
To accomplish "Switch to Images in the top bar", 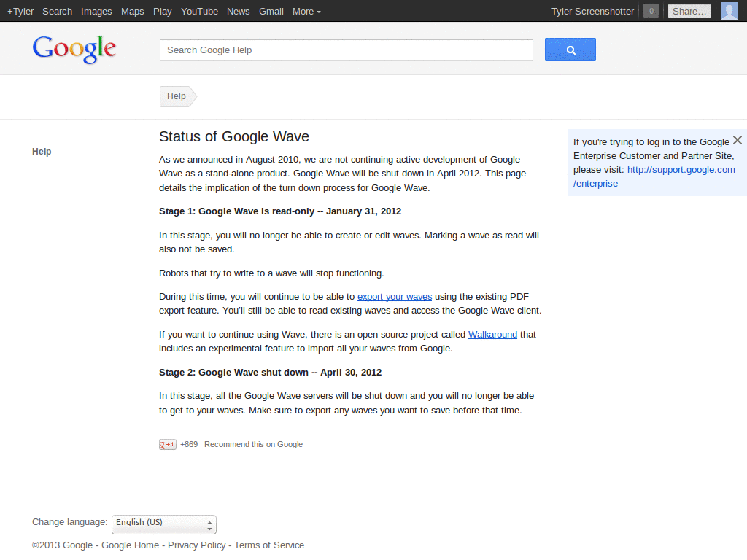I will click(x=96, y=11).
